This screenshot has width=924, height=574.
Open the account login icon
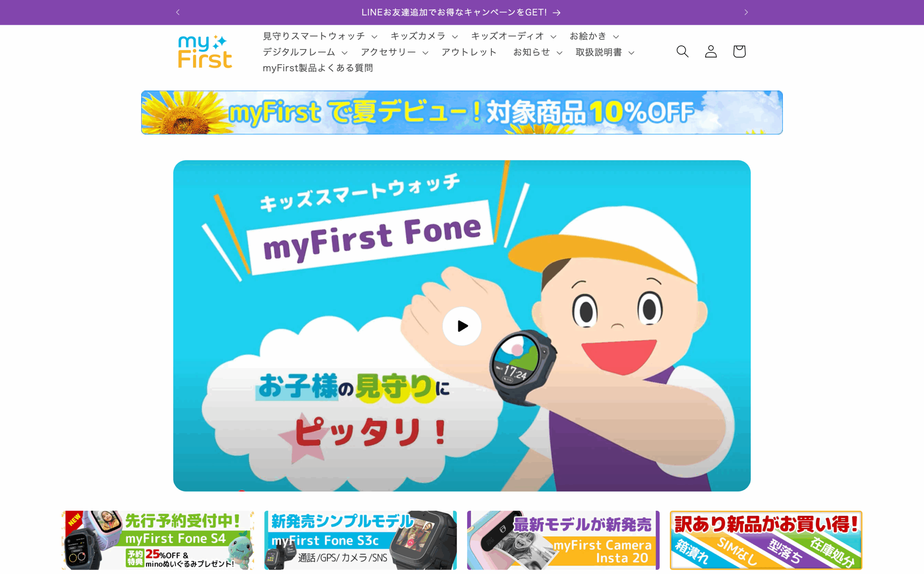[711, 51]
